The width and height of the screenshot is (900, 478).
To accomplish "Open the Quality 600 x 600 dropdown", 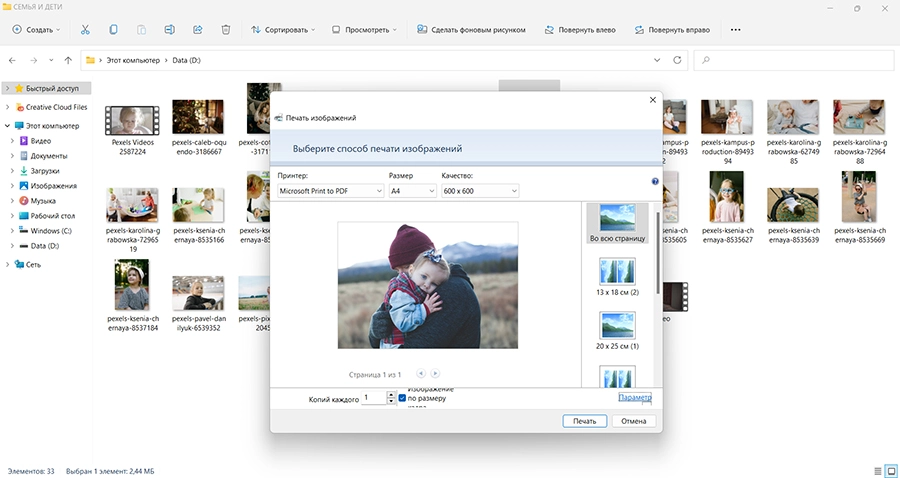I will (x=480, y=190).
